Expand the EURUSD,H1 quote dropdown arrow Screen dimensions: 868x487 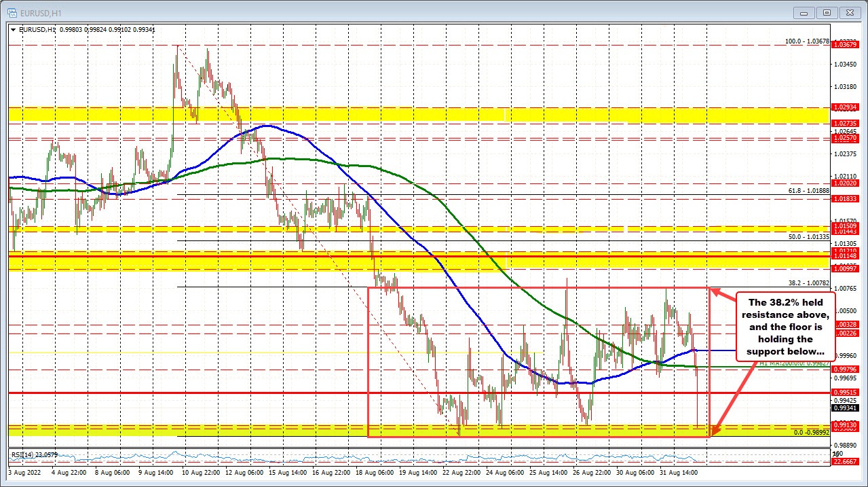click(12, 30)
